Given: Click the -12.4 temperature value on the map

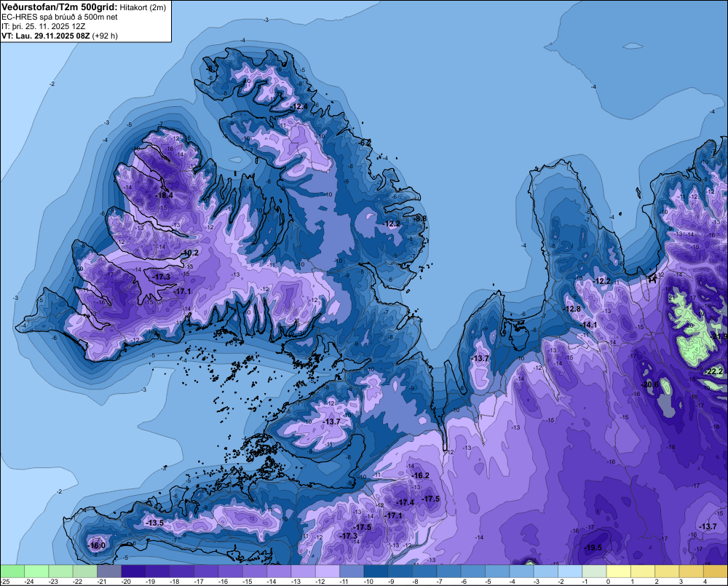Looking at the screenshot, I should pos(298,107).
